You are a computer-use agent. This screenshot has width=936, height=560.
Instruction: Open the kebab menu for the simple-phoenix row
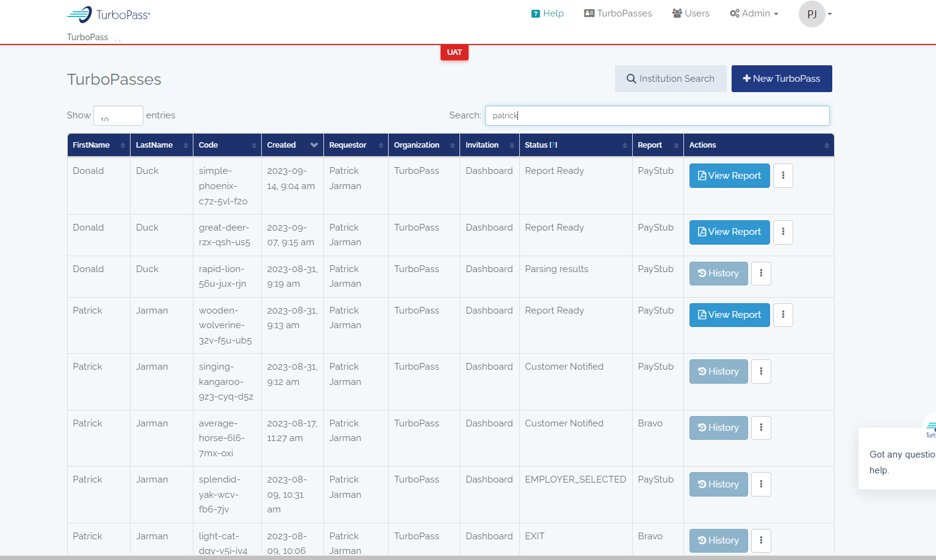pyautogui.click(x=783, y=175)
